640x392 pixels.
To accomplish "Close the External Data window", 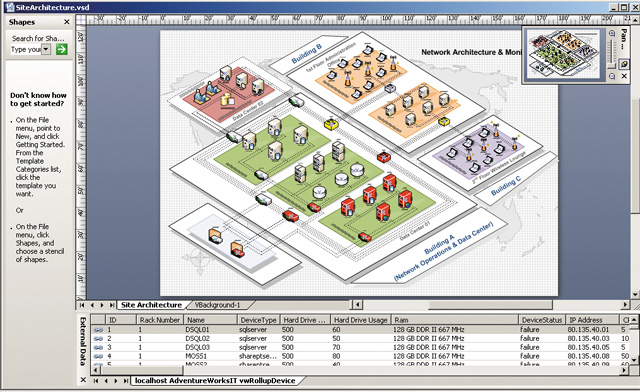I will (x=83, y=380).
